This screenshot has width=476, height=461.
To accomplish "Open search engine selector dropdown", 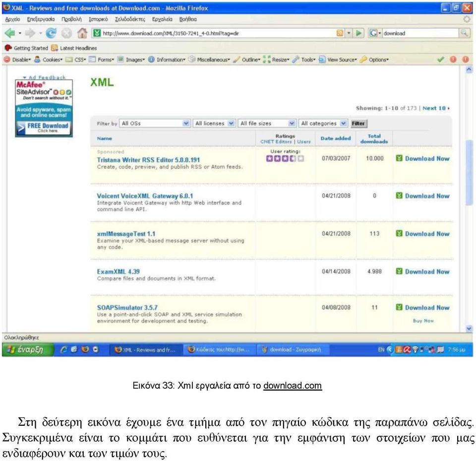I will tap(375, 33).
